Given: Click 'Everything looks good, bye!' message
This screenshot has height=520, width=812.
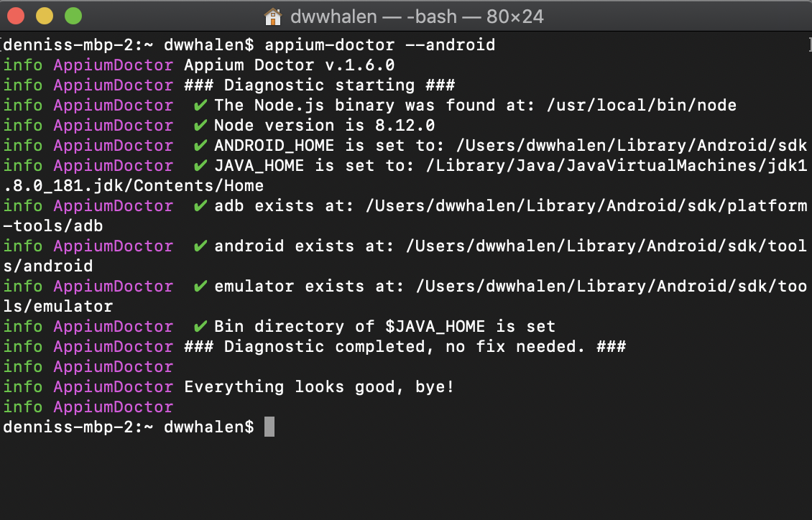Looking at the screenshot, I should (x=320, y=388).
